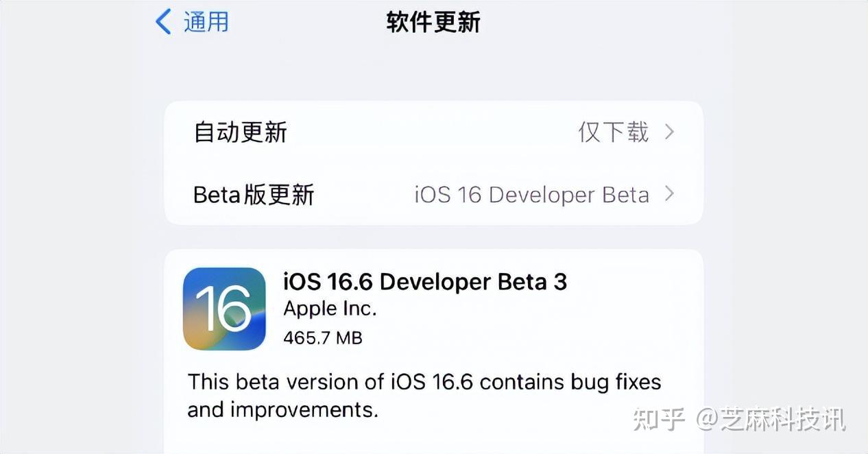This screenshot has width=868, height=454.
Task: Switch Beta版更新 channel selection
Action: 434,195
